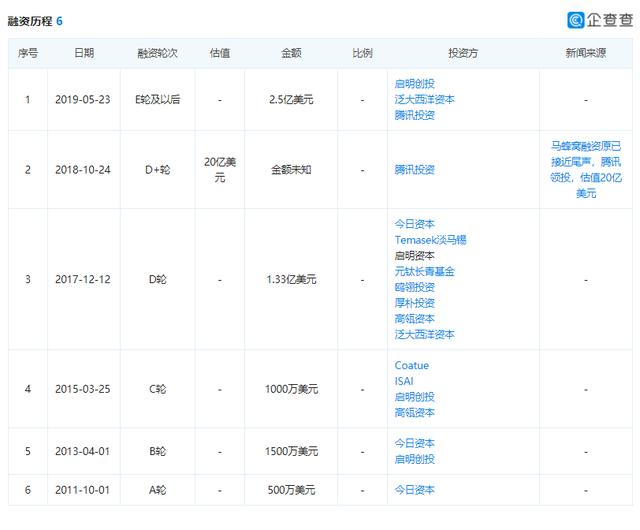
Task: Open 今日资本 link in the B轮 row
Action: 414,443
